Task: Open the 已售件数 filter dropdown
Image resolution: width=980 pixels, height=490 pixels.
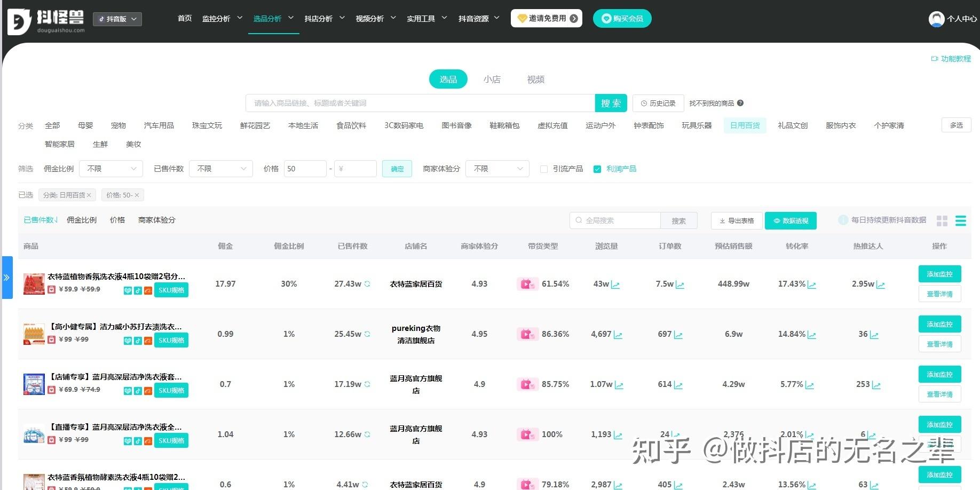Action: 221,169
